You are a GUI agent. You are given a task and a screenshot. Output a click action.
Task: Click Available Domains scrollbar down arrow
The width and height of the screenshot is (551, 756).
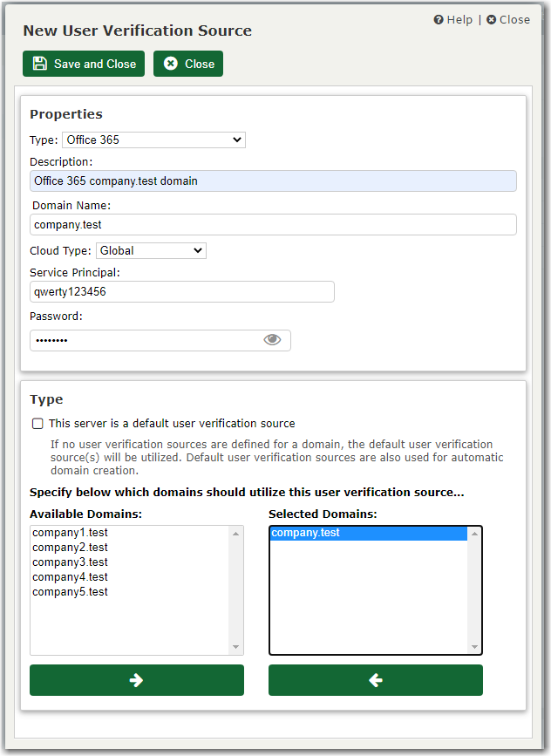pyautogui.click(x=235, y=647)
